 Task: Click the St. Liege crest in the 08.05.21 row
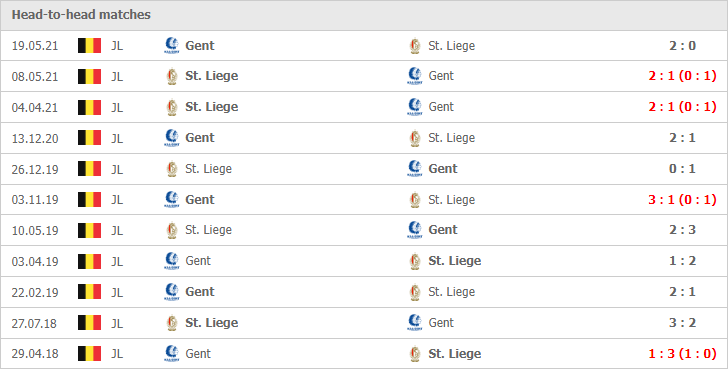(172, 76)
